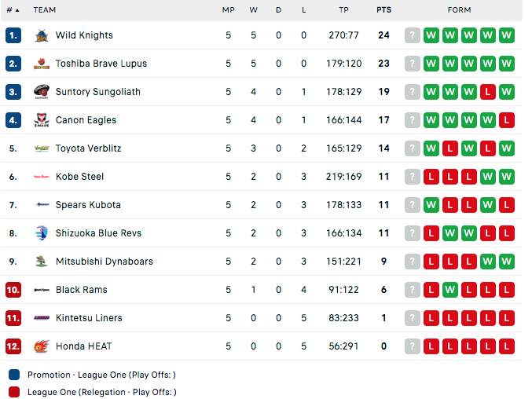Click the blue Promotion legend swatch

coord(14,375)
